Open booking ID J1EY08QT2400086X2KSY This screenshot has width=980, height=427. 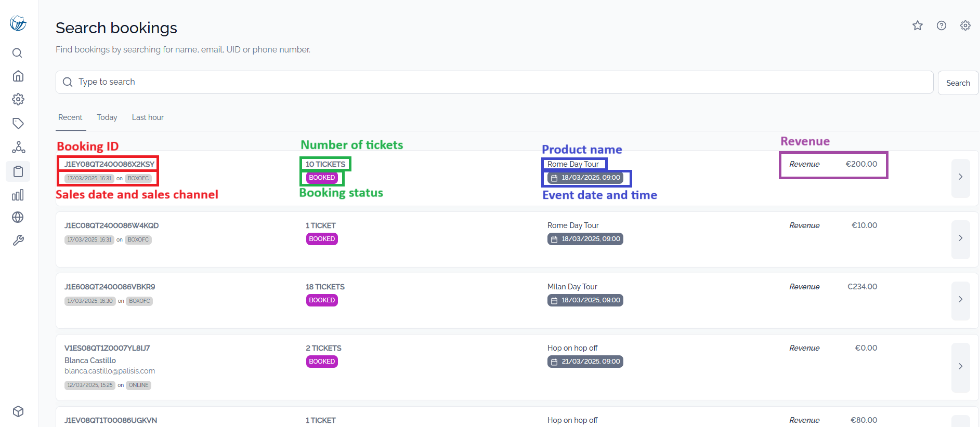tap(110, 164)
